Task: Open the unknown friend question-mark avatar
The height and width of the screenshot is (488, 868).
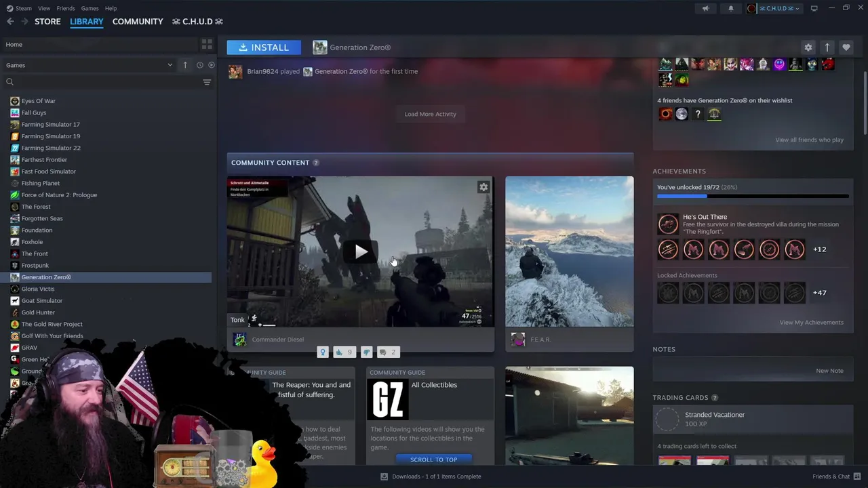Action: point(698,114)
